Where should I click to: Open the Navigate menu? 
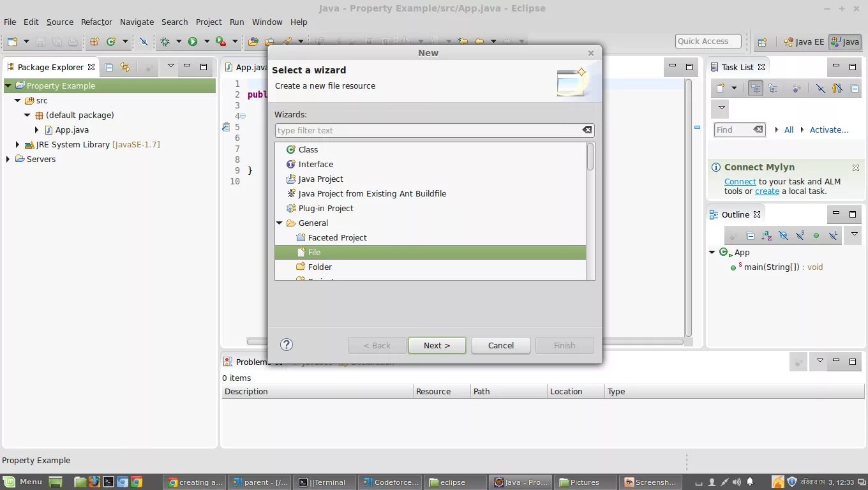point(137,22)
